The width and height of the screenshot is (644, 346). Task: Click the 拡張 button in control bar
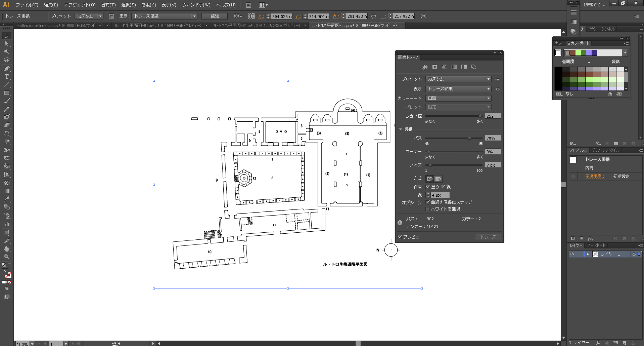click(215, 16)
